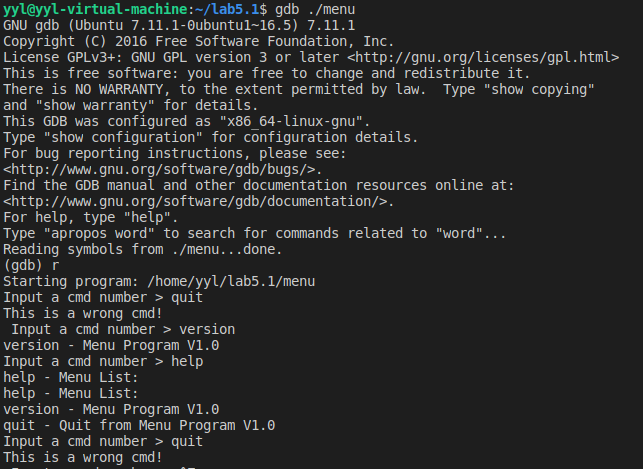Viewport: 643px width, 469px height.
Task: Click the 'GNU gdb (Ubuntu 7.11.1' version line
Action: click(179, 25)
